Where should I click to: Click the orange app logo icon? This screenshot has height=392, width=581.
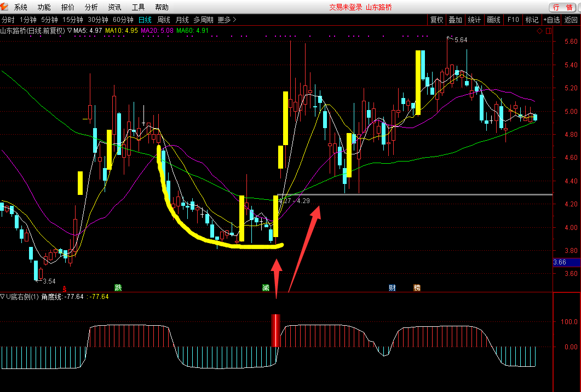pos(4,7)
